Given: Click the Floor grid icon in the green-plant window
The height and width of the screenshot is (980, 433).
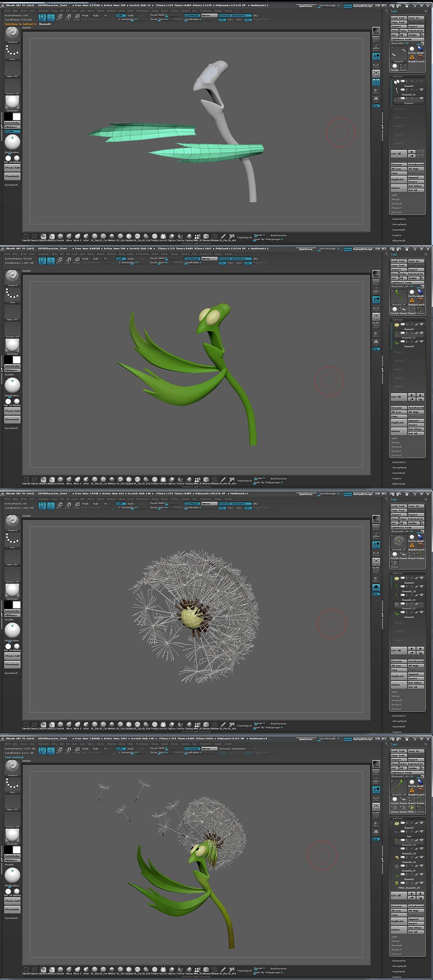Looking at the screenshot, I should pos(376,291).
